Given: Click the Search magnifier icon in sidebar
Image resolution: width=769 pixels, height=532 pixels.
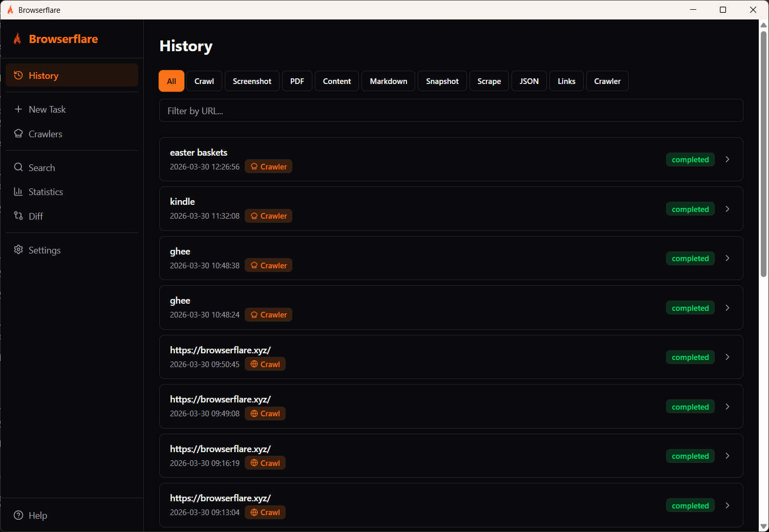Looking at the screenshot, I should tap(18, 167).
